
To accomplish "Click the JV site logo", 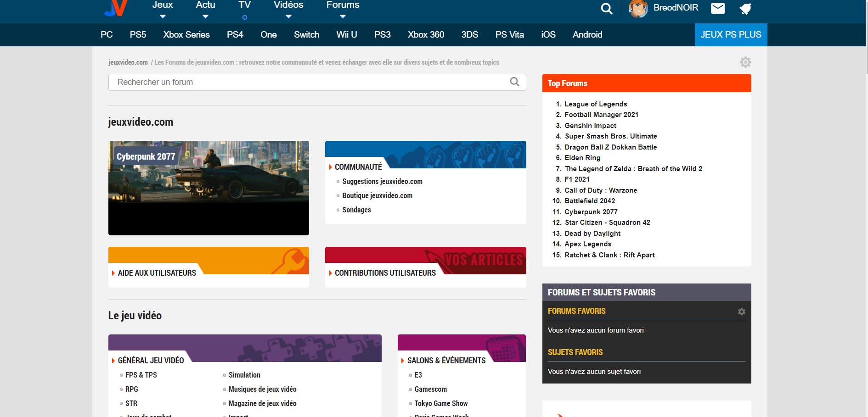I will tap(116, 8).
